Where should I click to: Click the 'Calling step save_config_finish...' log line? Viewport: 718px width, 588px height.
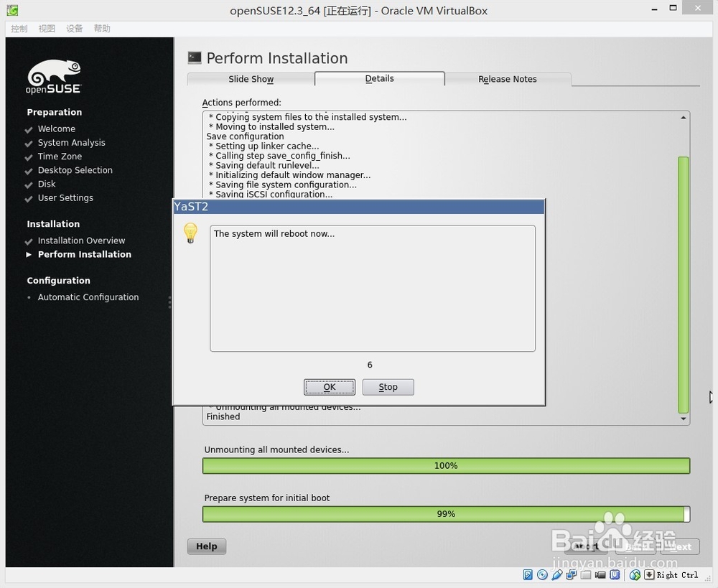click(279, 156)
